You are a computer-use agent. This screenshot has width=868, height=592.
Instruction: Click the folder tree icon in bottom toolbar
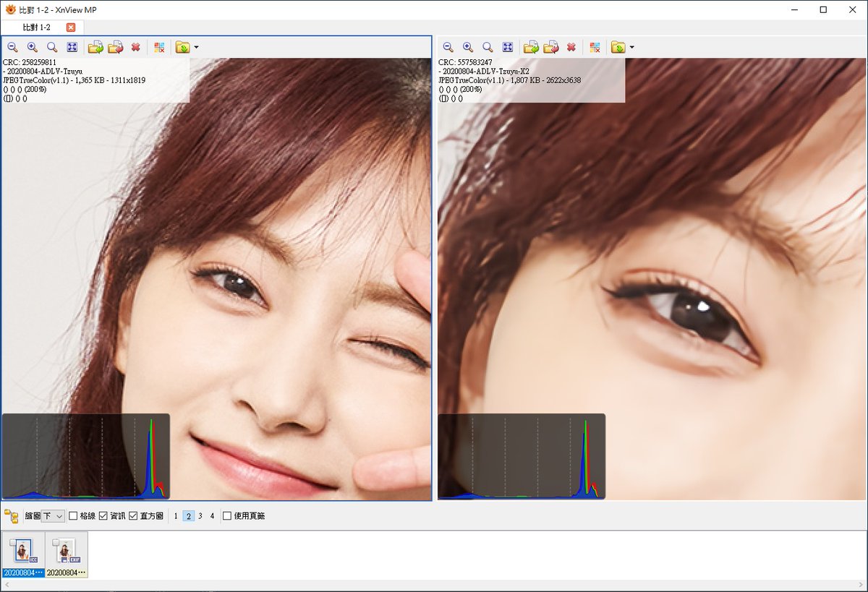[12, 516]
